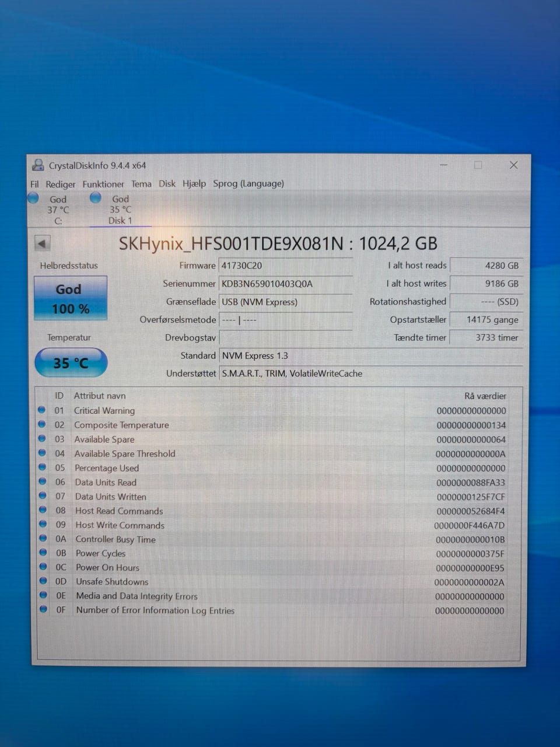
Task: Click the status dot for Percentage Used
Action: [42, 467]
